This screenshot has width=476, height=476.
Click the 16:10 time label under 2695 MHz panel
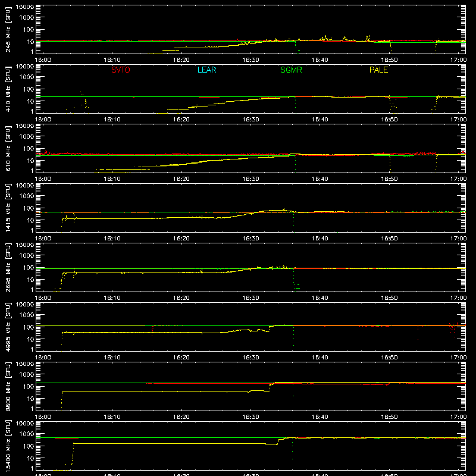click(112, 298)
